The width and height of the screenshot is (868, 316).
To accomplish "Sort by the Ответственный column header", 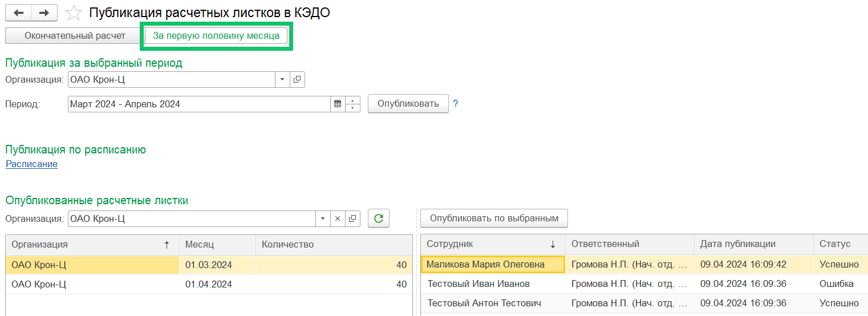I will (x=630, y=244).
